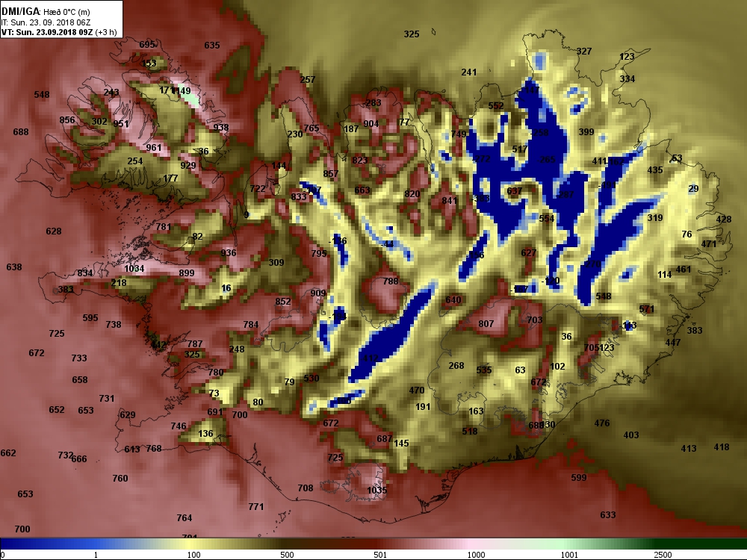Click the map value '635'
The image size is (747, 560).
click(x=212, y=46)
